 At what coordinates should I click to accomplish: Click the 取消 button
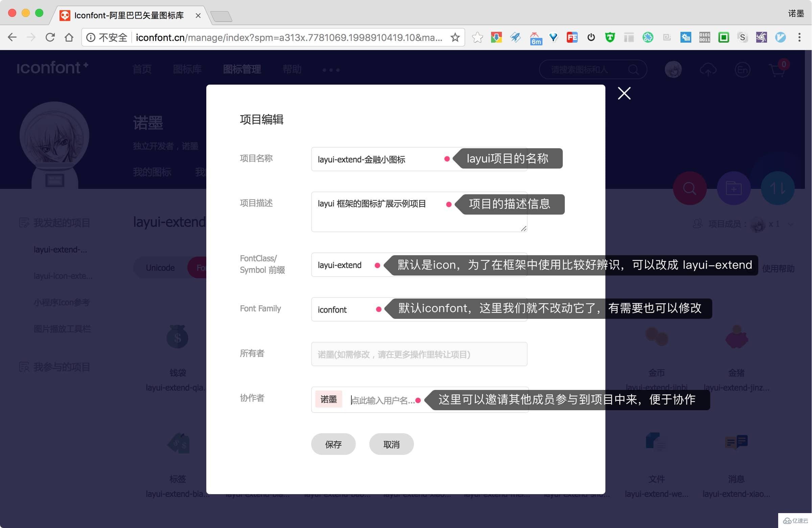[391, 444]
